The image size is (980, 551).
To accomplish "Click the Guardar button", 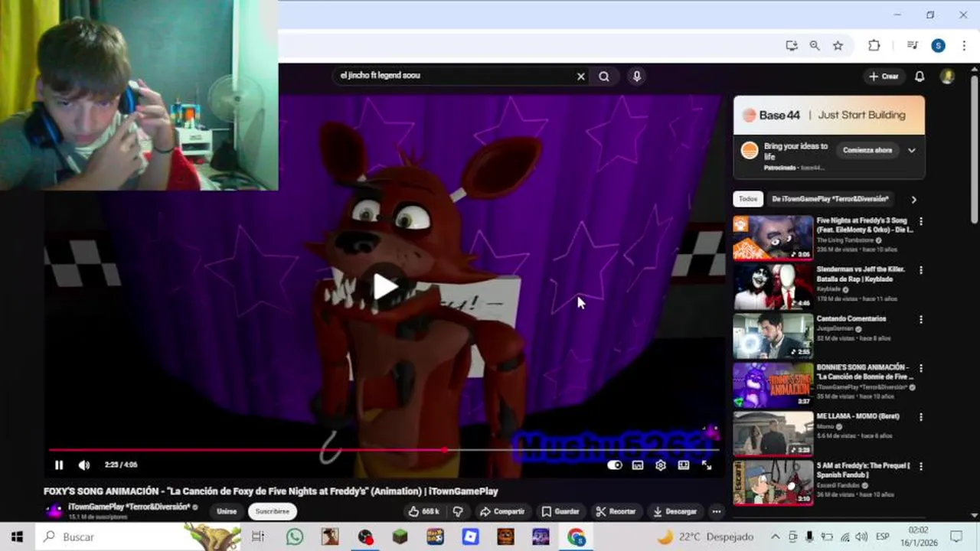I will tap(560, 511).
